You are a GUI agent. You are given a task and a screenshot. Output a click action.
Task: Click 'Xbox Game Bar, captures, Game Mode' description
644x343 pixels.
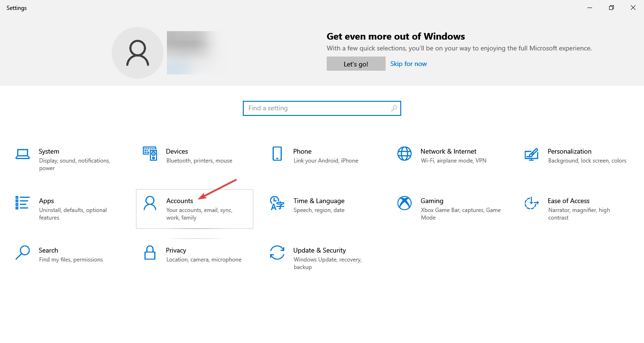coord(461,214)
